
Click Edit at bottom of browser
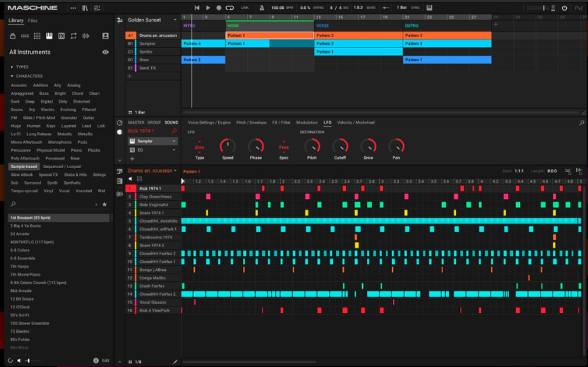(x=106, y=361)
